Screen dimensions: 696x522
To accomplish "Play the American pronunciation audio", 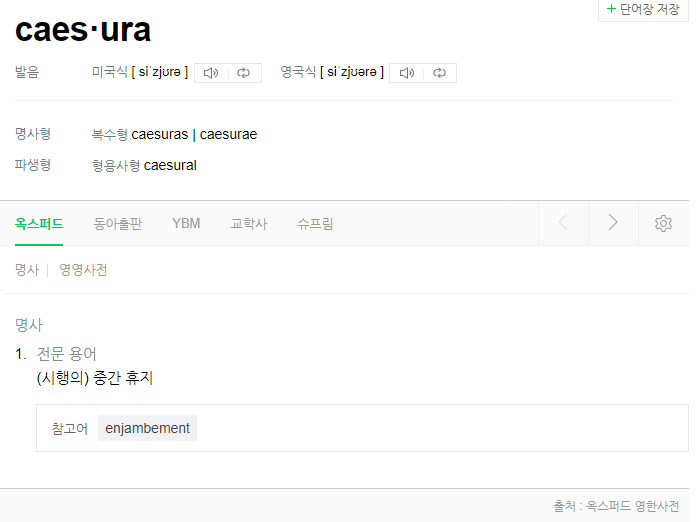I will point(211,73).
